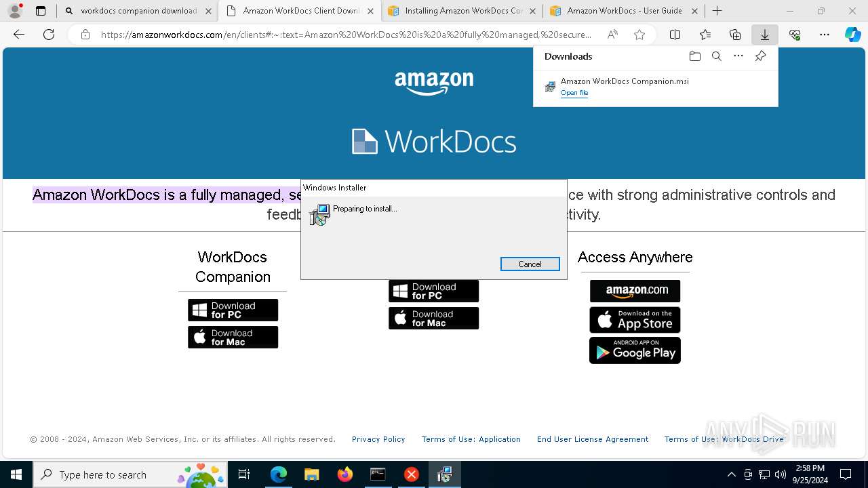The image size is (868, 488).
Task: Open the Windows Start menu
Action: click(16, 474)
